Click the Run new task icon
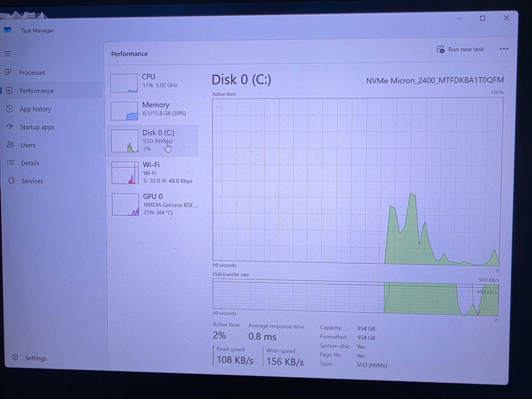 (x=440, y=49)
